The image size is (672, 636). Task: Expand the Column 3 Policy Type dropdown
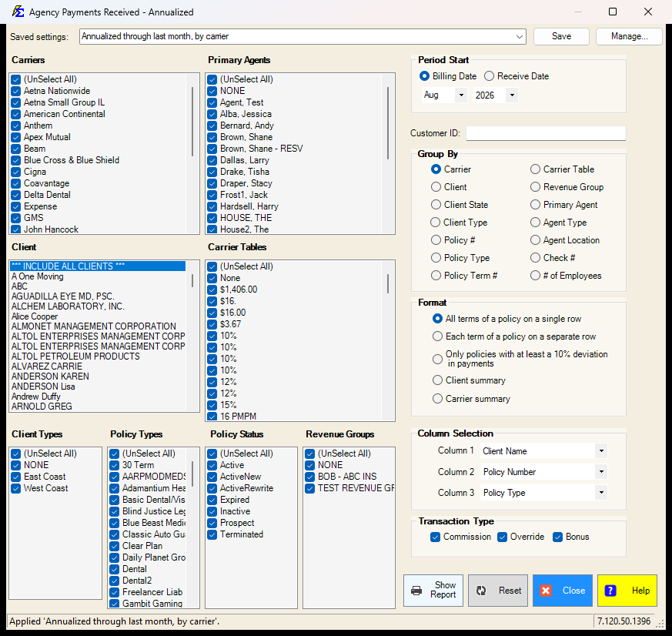tap(601, 493)
